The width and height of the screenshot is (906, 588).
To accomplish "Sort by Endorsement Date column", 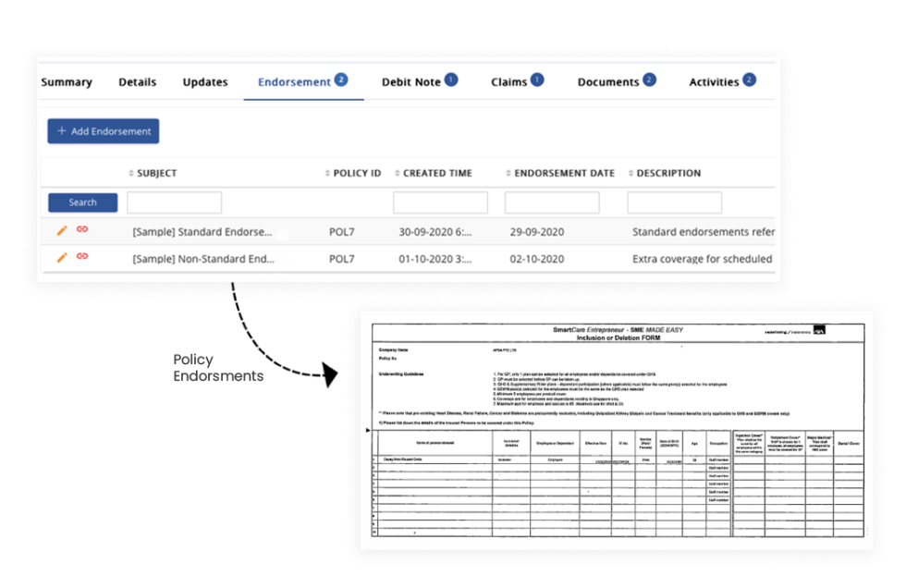I will pos(509,173).
